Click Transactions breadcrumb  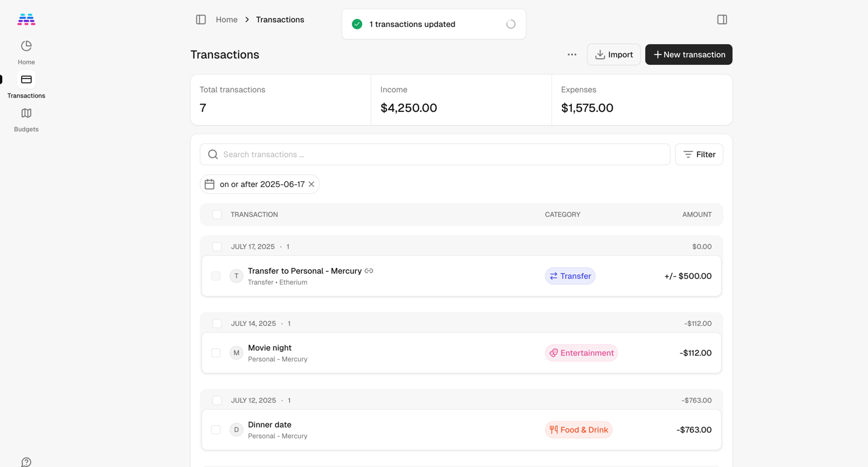click(x=280, y=20)
